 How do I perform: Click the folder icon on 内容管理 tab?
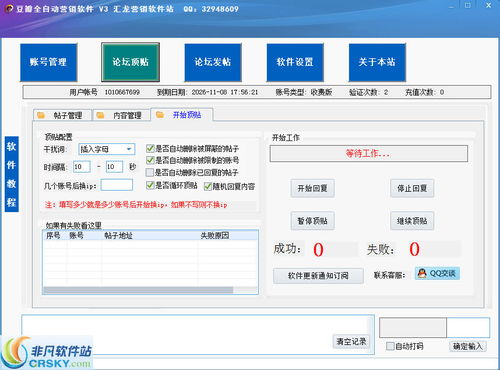click(x=100, y=115)
